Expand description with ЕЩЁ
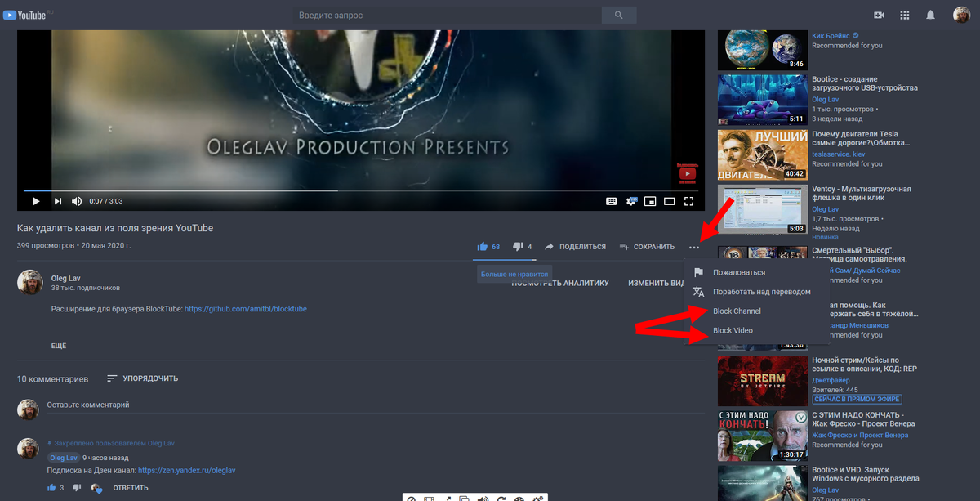The image size is (980, 501). (59, 346)
